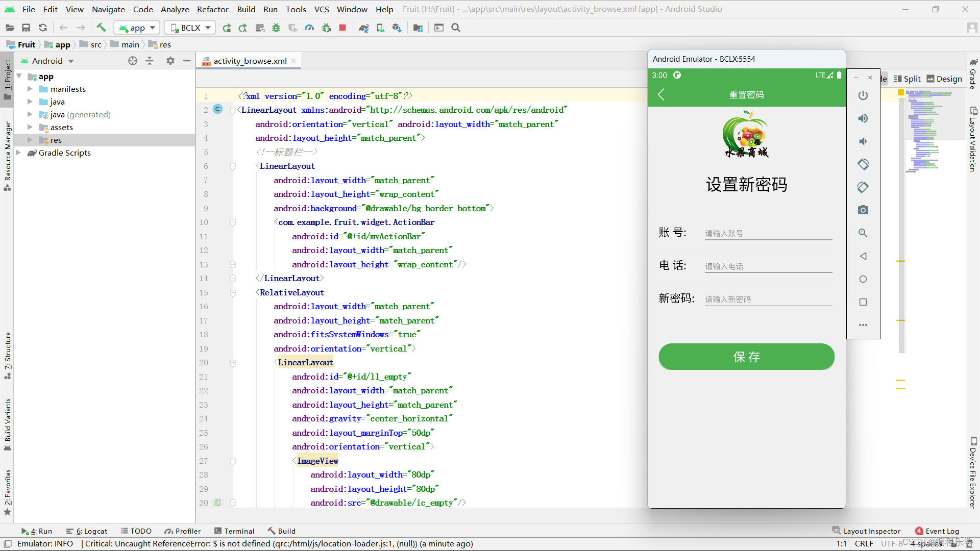Viewport: 980px width, 551px height.
Task: Open the BCLX device dropdown
Action: tap(190, 28)
